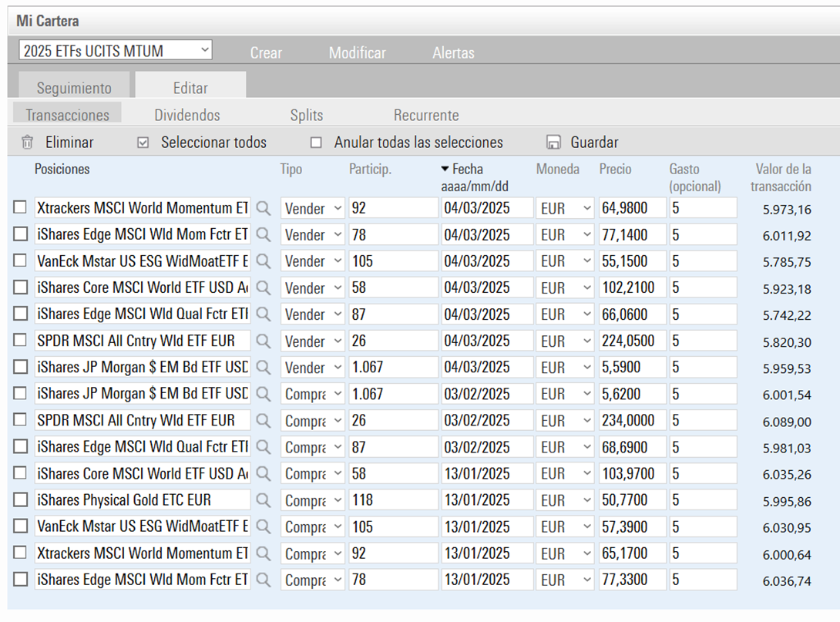Click the price field showing 64,9800
The height and width of the screenshot is (622, 840).
point(632,208)
